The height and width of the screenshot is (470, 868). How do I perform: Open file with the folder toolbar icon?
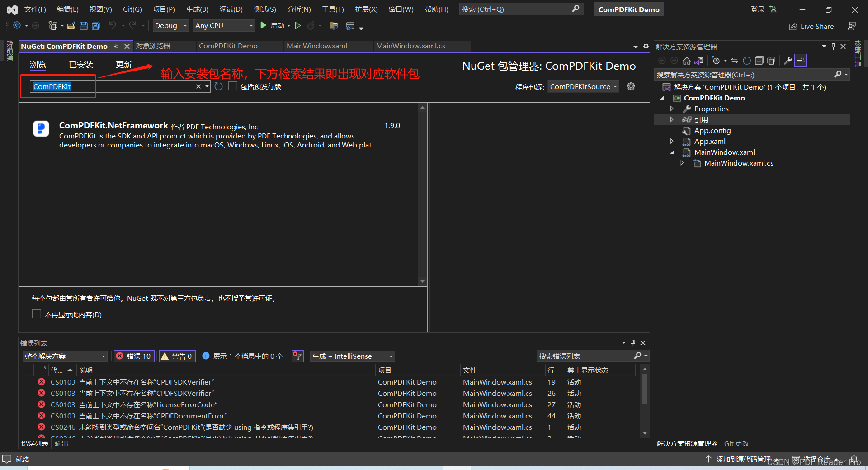[71, 26]
